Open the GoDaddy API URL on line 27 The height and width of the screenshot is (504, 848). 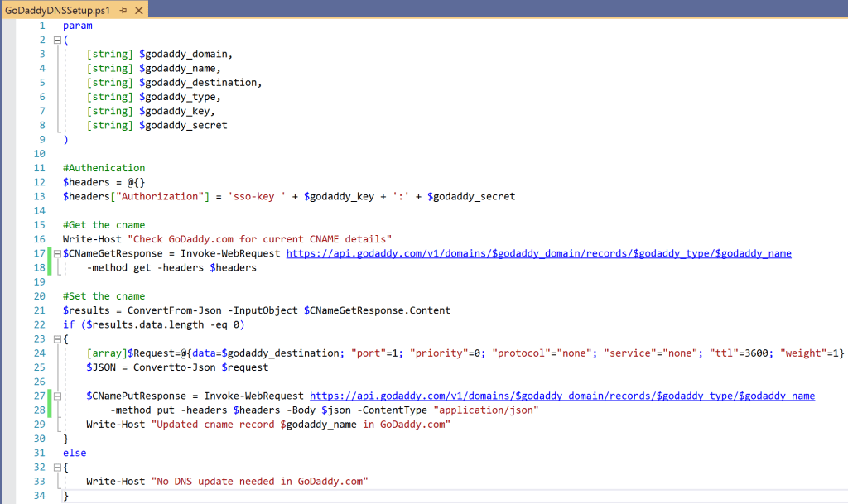point(561,396)
